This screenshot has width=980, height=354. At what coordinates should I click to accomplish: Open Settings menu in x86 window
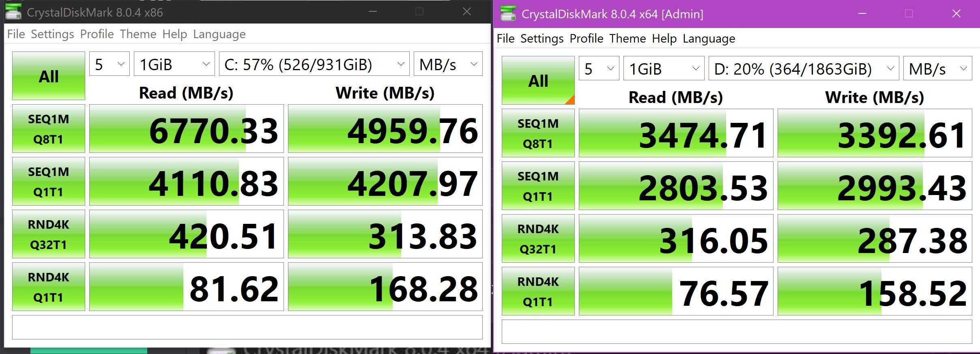(x=52, y=34)
